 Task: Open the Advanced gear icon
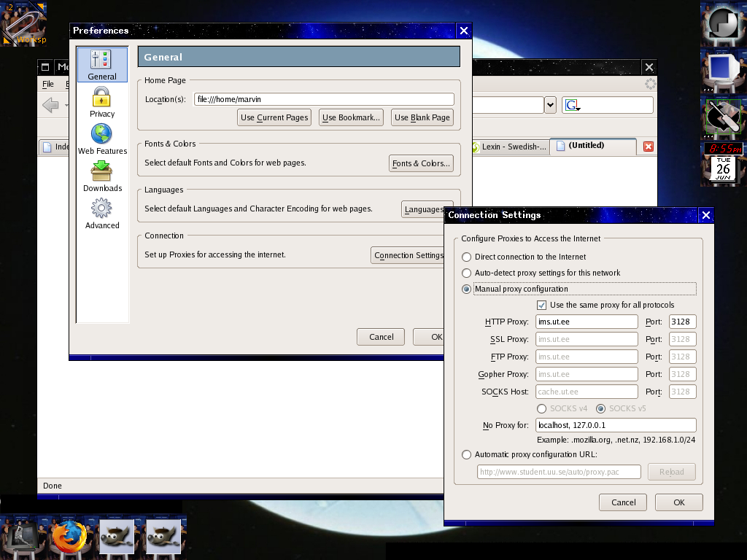tap(102, 213)
